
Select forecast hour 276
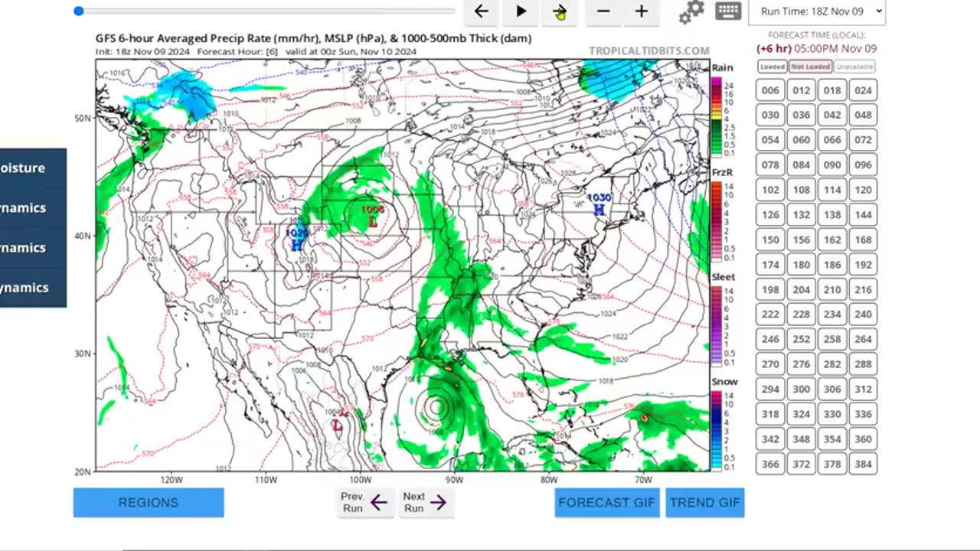(802, 364)
